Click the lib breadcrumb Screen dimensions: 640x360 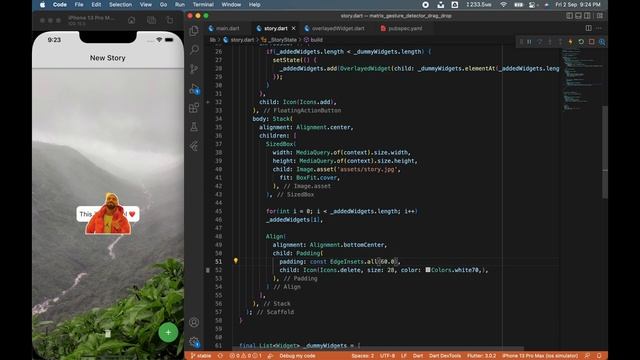pos(213,40)
